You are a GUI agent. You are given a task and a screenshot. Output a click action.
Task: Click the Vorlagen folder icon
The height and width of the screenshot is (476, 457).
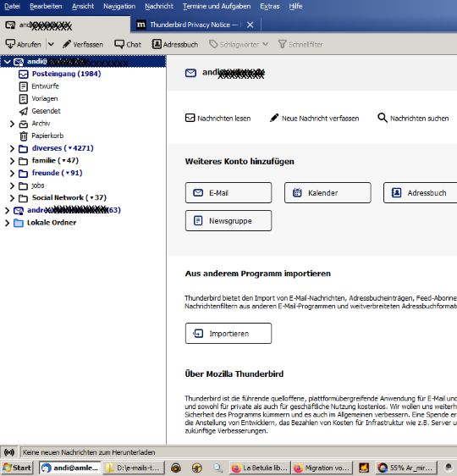coord(24,99)
